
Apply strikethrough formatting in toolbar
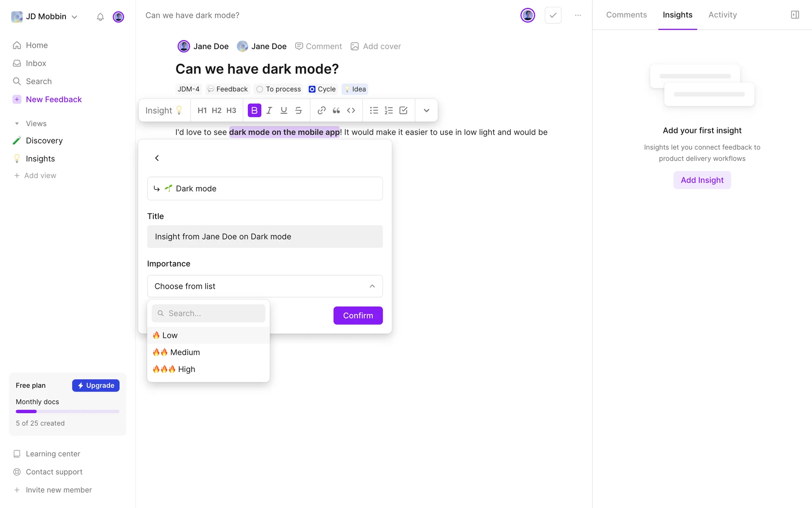pyautogui.click(x=299, y=110)
